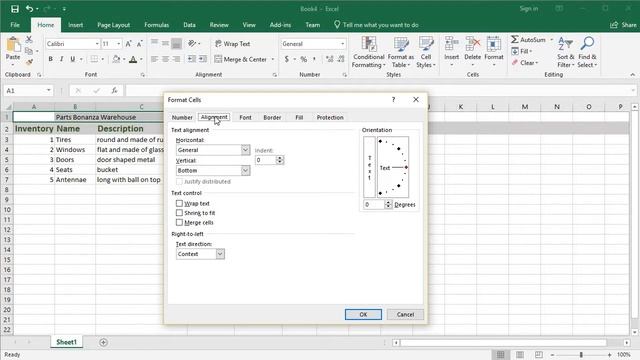The image size is (640, 360).
Task: Click the AutoSum sigma icon
Action: coord(515,40)
